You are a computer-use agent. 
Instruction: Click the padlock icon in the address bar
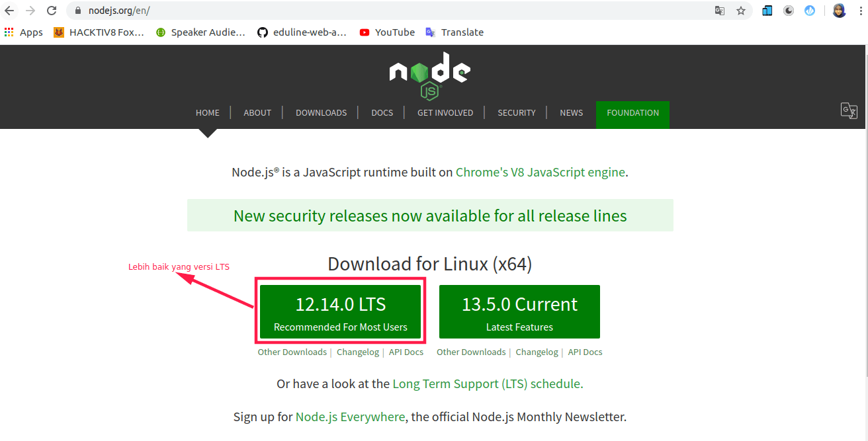tap(77, 11)
